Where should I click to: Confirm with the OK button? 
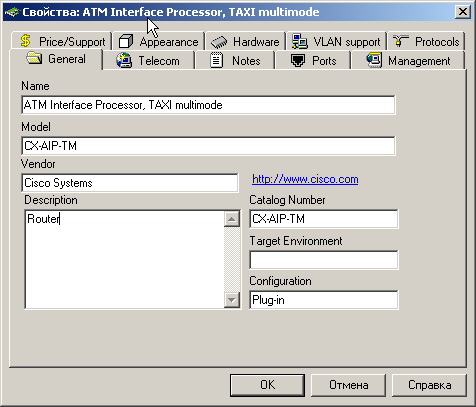[267, 385]
